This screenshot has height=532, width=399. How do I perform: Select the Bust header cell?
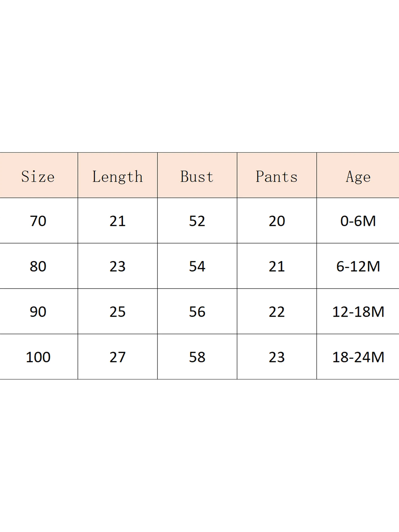click(197, 177)
